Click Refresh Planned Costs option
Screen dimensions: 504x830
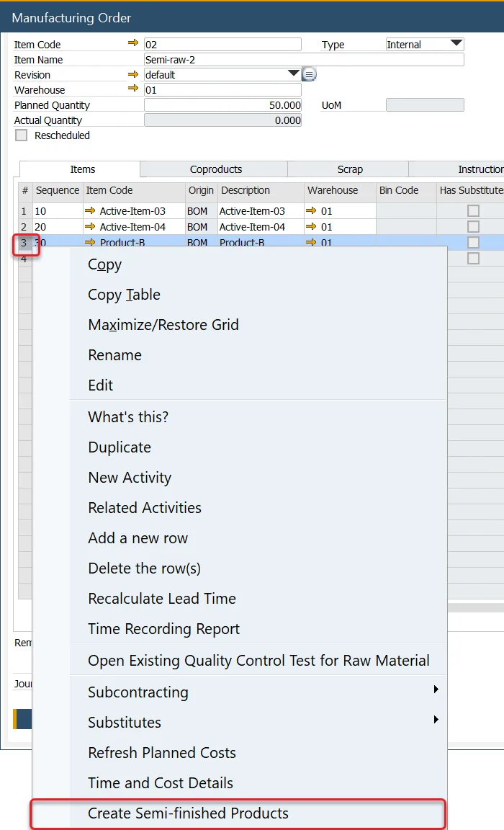[x=162, y=753]
